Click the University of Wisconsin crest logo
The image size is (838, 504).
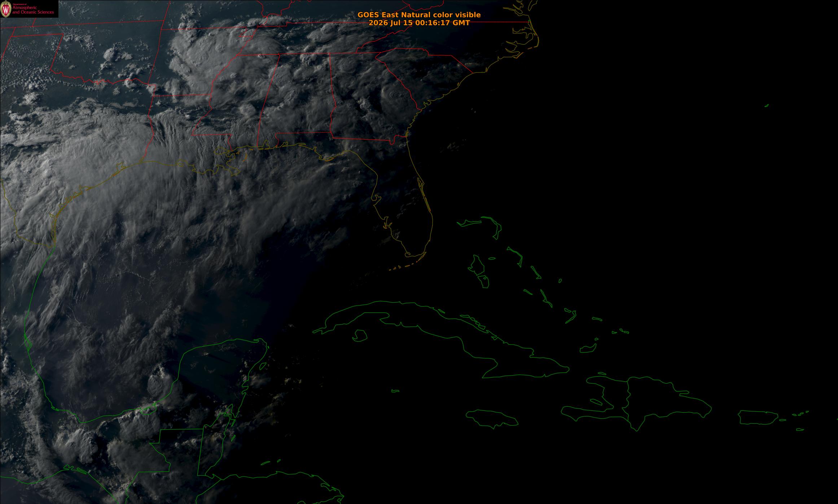click(6, 9)
